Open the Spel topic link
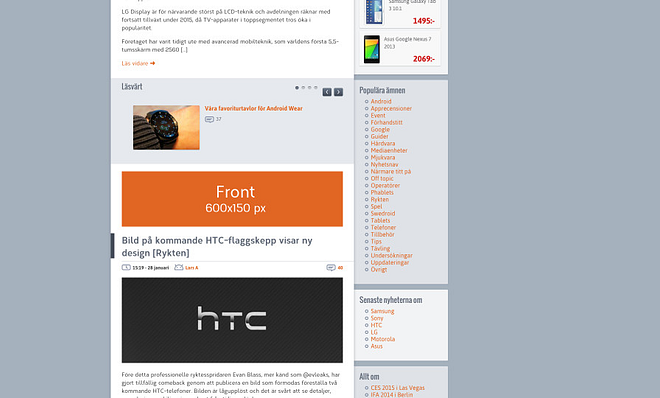Viewport: 660px width, 398px height. point(376,207)
